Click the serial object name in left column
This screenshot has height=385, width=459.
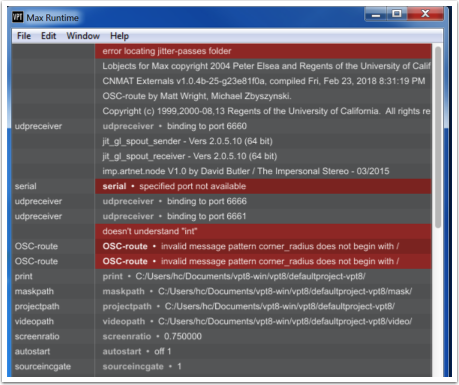[26, 186]
